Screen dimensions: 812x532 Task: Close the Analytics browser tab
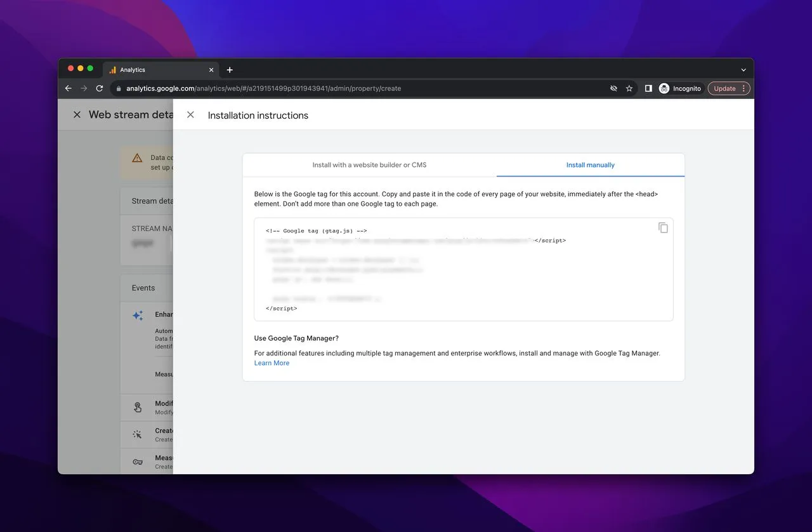211,70
